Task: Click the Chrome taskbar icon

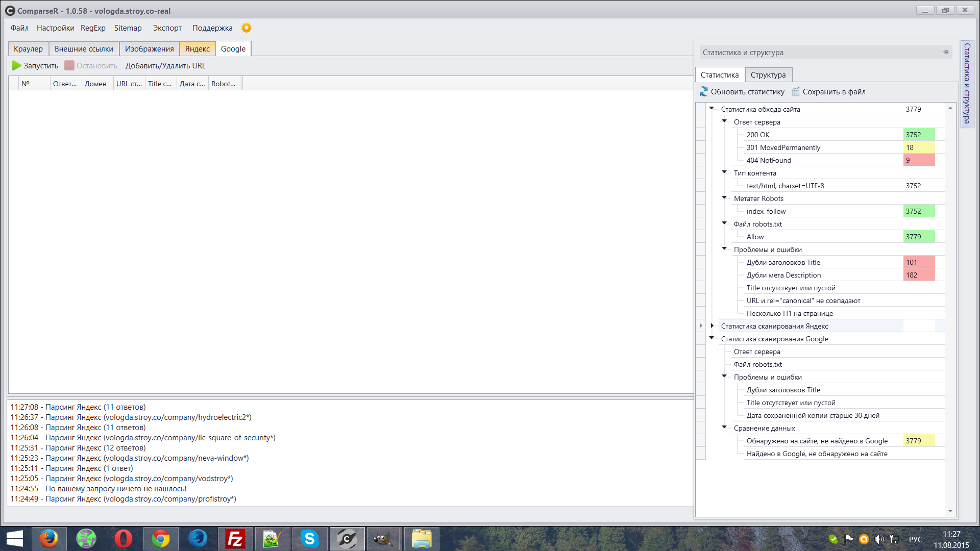Action: click(161, 539)
